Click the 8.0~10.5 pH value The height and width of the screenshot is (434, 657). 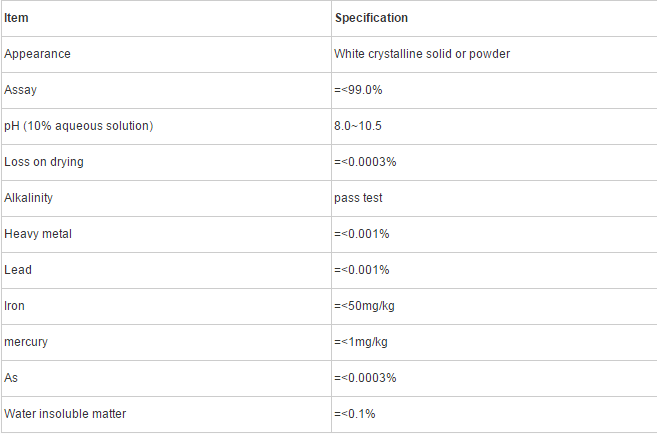coord(358,126)
